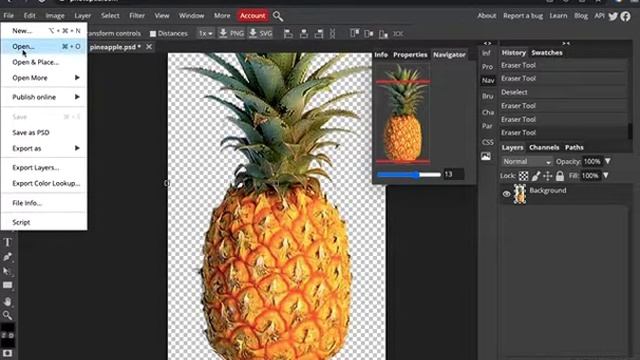
Task: Distribute vertical spacing icon
Action: tap(332, 33)
